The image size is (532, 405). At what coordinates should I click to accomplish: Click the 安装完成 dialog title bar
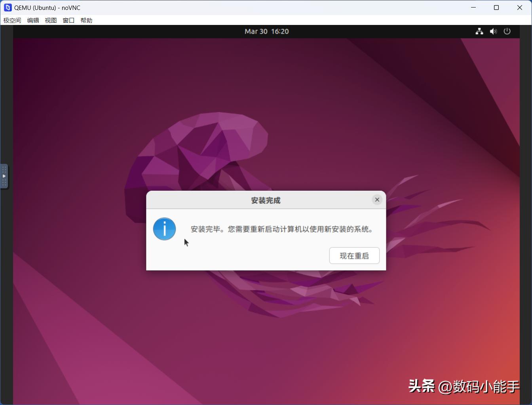pos(265,200)
